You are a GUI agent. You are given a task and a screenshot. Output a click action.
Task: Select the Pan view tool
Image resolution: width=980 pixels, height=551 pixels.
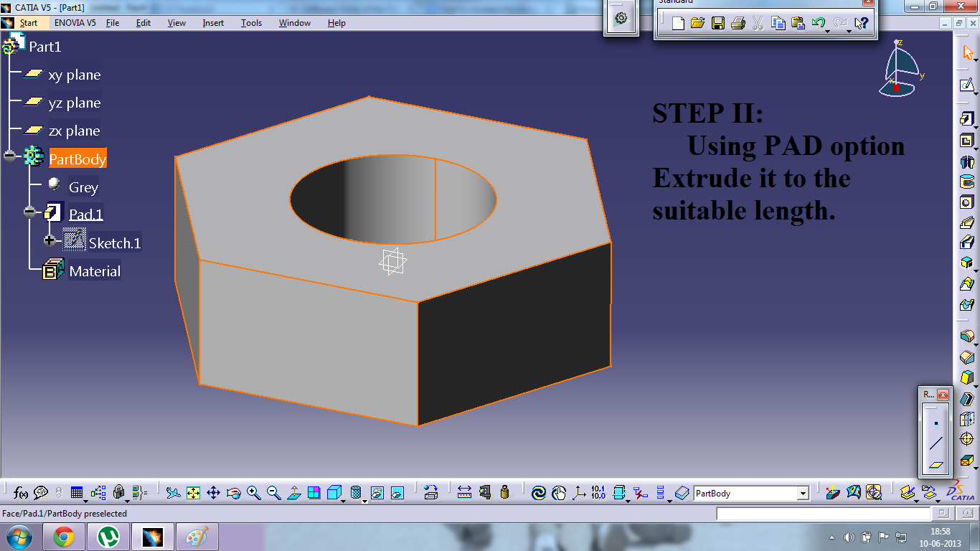pos(213,493)
